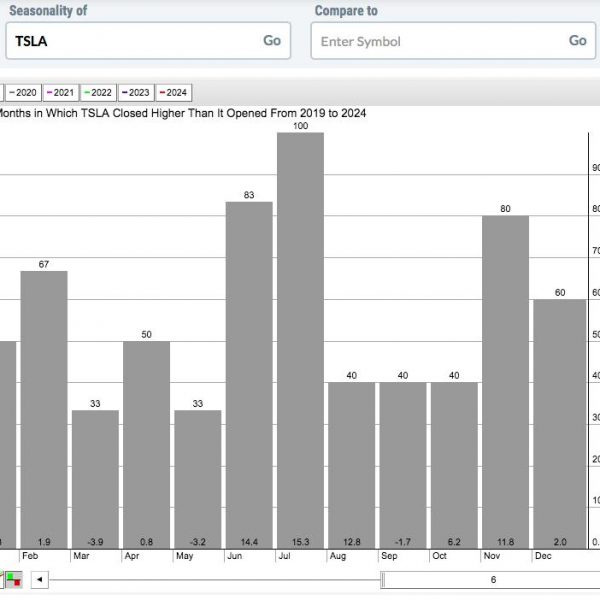Image resolution: width=600 pixels, height=600 pixels.
Task: Click the May bar labeled 33
Action: tap(198, 479)
